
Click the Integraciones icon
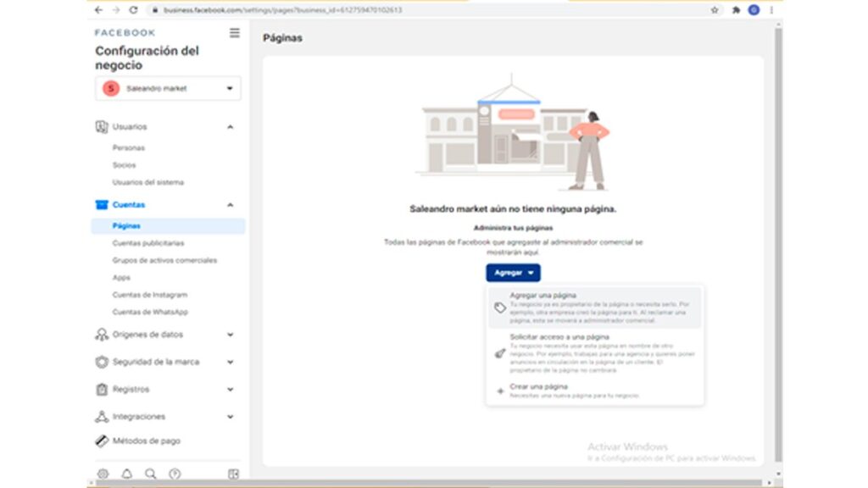point(102,417)
